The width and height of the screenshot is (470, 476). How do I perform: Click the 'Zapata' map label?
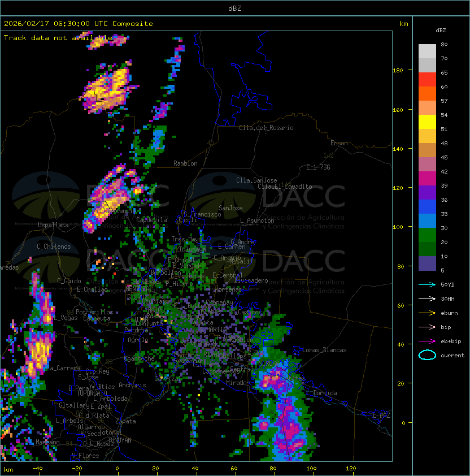pyautogui.click(x=125, y=421)
